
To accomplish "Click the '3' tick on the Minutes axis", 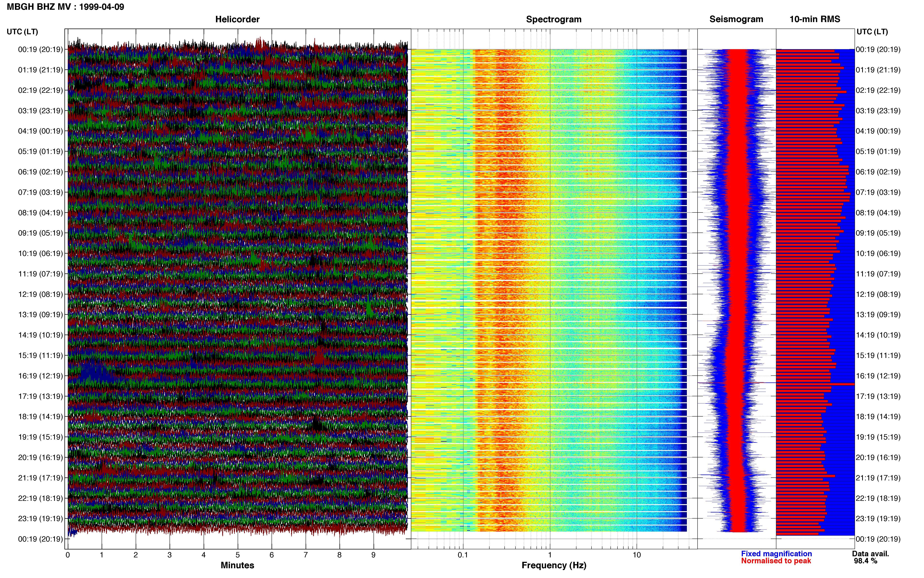I will click(170, 555).
